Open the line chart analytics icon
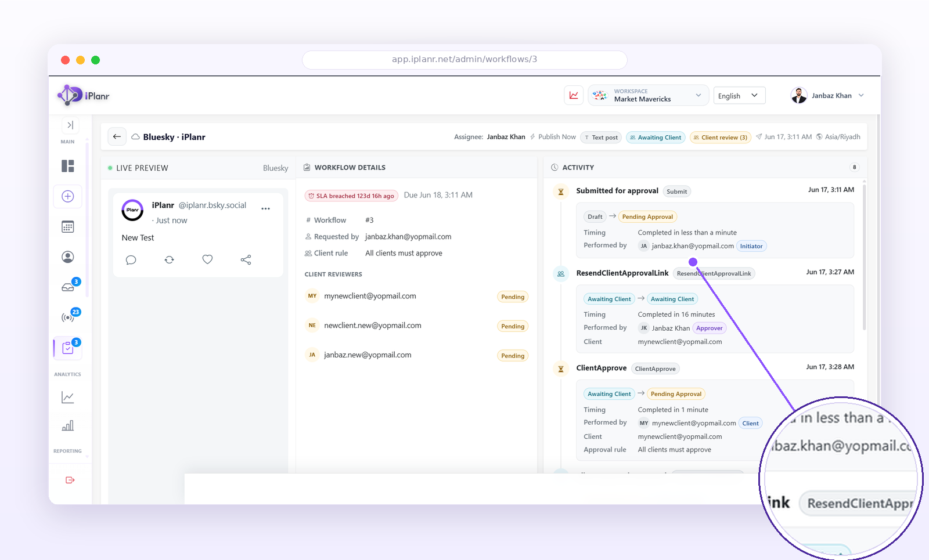The width and height of the screenshot is (929, 560). click(x=68, y=398)
